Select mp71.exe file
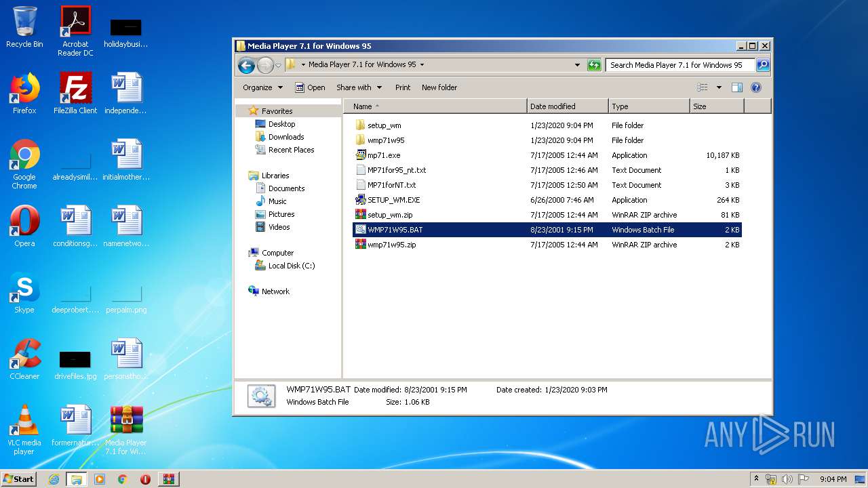The height and width of the screenshot is (488, 868). click(547, 155)
